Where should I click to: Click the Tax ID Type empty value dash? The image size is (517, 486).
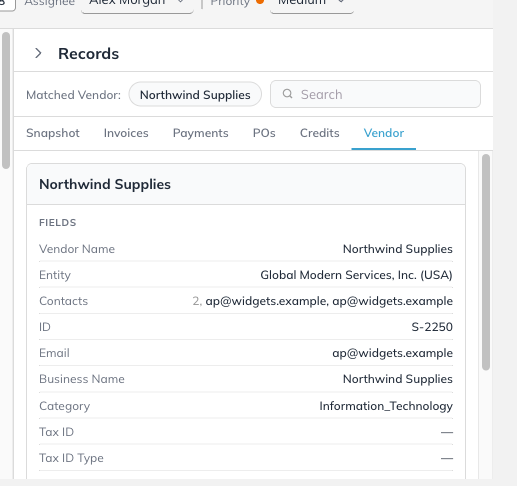coord(447,458)
